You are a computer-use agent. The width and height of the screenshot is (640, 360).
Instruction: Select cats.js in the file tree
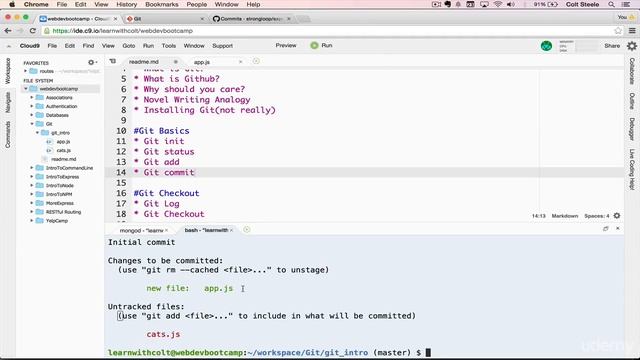point(64,150)
